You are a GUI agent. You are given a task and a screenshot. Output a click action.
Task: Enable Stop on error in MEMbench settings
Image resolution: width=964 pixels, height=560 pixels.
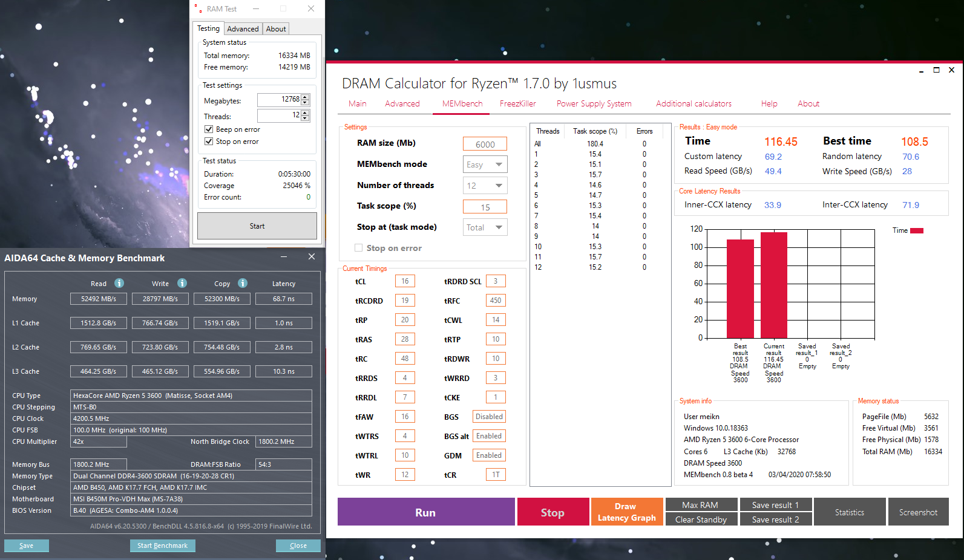pos(359,248)
